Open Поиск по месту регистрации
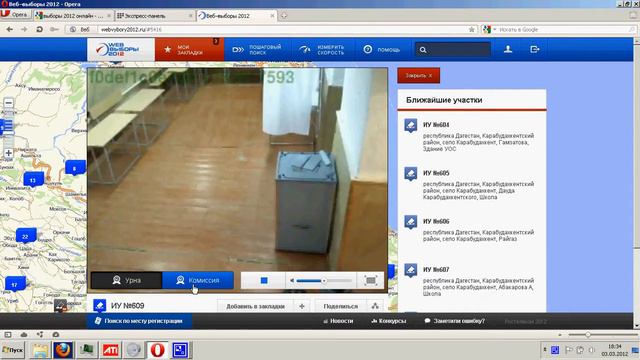This screenshot has height=360, width=640. click(139, 321)
